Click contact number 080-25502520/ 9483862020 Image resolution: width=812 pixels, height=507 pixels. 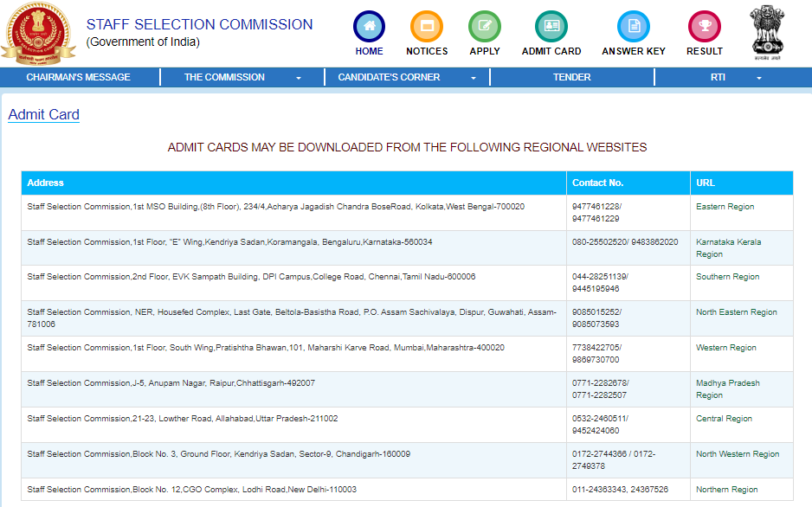pyautogui.click(x=625, y=242)
